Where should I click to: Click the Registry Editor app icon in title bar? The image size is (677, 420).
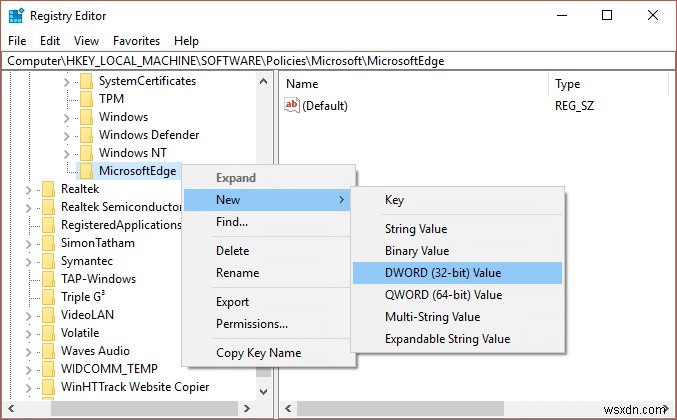point(17,15)
